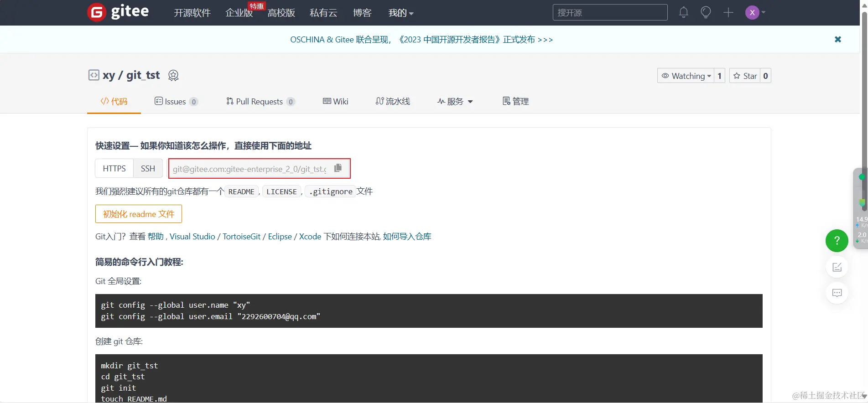868x403 pixels.
Task: Open the 我的 dropdown menu
Action: [401, 13]
